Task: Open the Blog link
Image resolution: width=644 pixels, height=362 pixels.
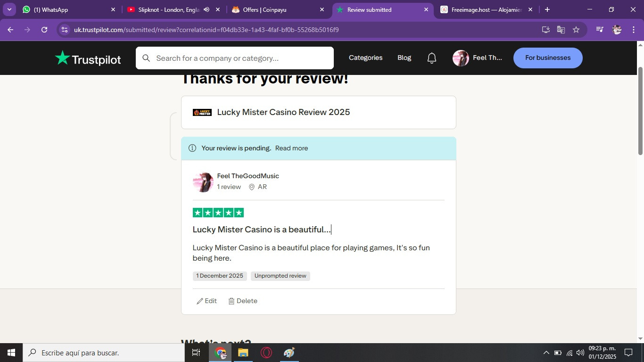Action: point(405,58)
